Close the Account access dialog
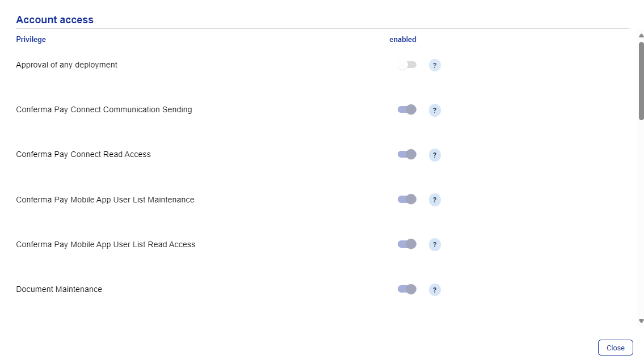This screenshot has height=364, width=644. (x=615, y=348)
